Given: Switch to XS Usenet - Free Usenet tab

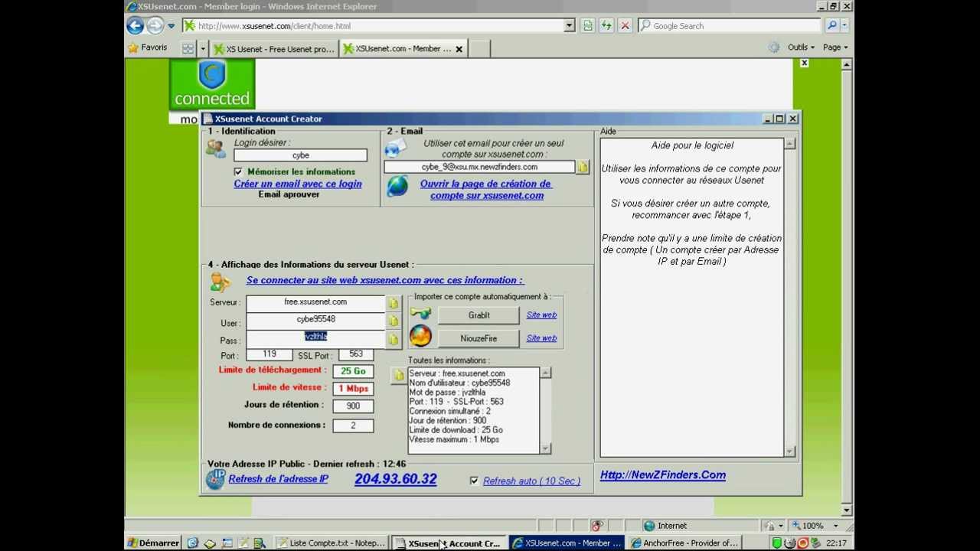Looking at the screenshot, I should point(274,49).
